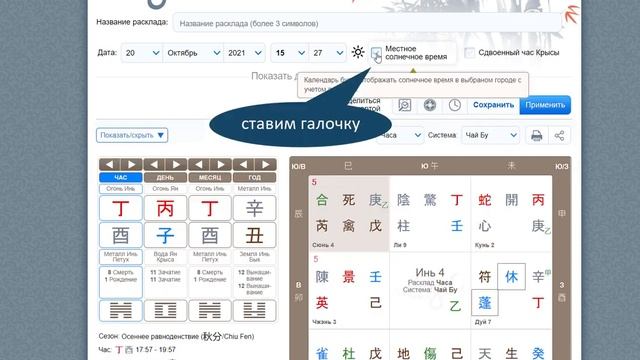Click the Название расклада input field
The height and width of the screenshot is (360, 640).
pos(367,23)
